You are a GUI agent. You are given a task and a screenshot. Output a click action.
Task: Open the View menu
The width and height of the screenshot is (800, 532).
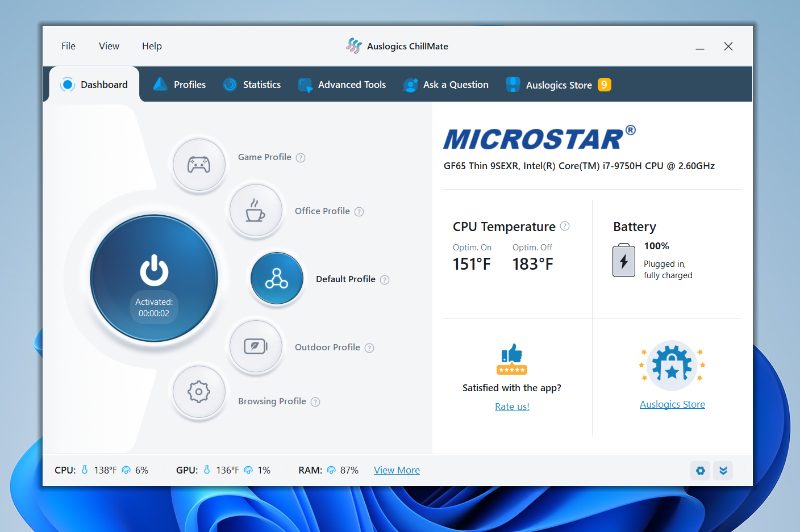point(109,46)
